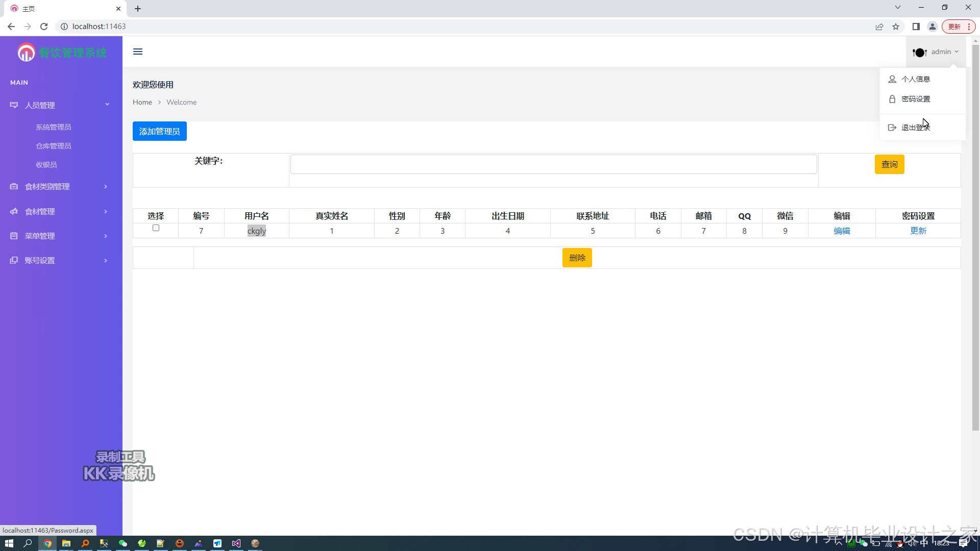Click the 添加管理员 button
Viewport: 980px width, 551px height.
160,131
